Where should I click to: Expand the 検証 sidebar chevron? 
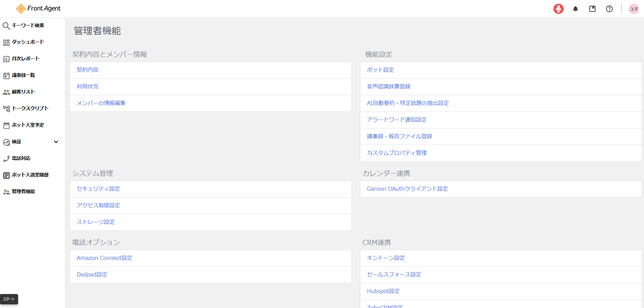(56, 142)
